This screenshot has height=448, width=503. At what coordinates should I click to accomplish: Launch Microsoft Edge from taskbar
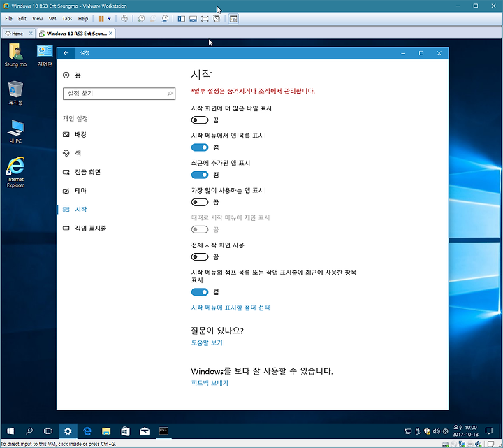click(87, 431)
